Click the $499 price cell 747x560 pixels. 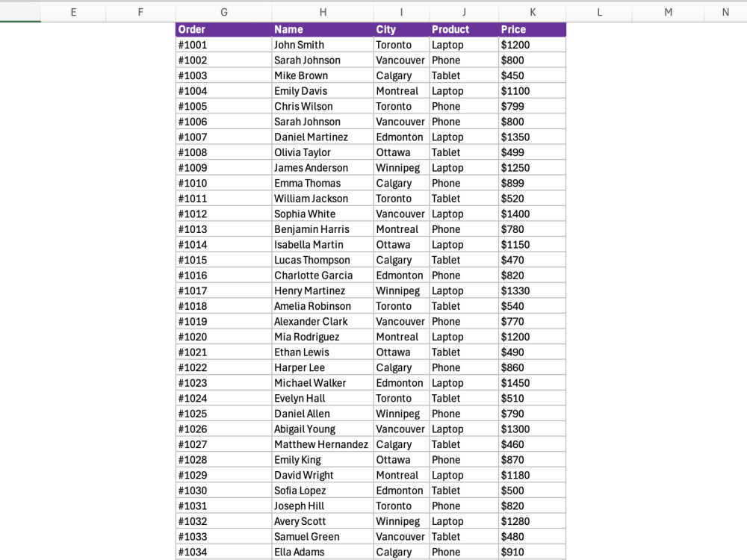533,152
